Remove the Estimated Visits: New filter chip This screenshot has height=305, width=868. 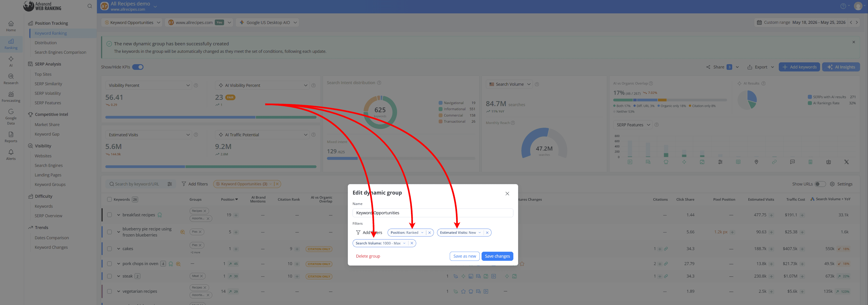(487, 233)
